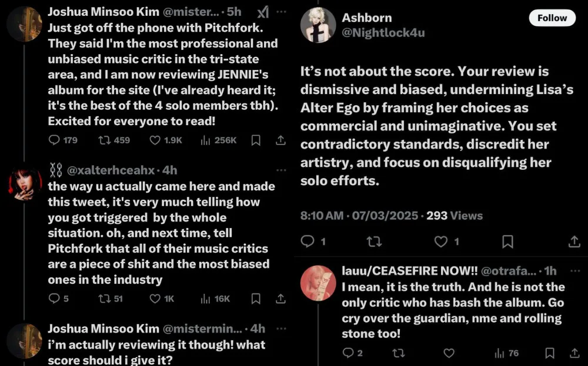Retweet the @xalterhceahx reply

coord(105,298)
